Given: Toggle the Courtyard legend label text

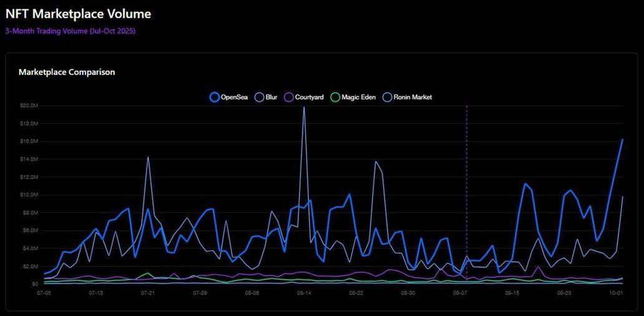Looking at the screenshot, I should pyautogui.click(x=309, y=97).
